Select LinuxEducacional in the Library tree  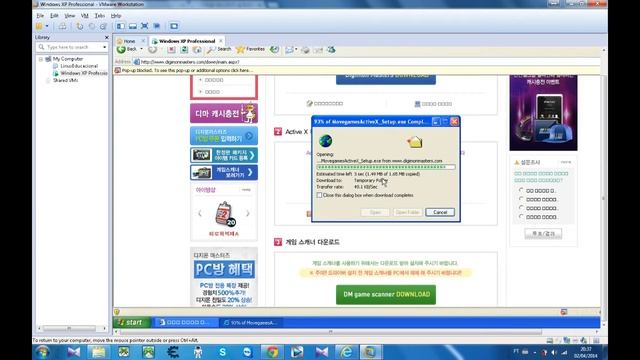coord(79,66)
